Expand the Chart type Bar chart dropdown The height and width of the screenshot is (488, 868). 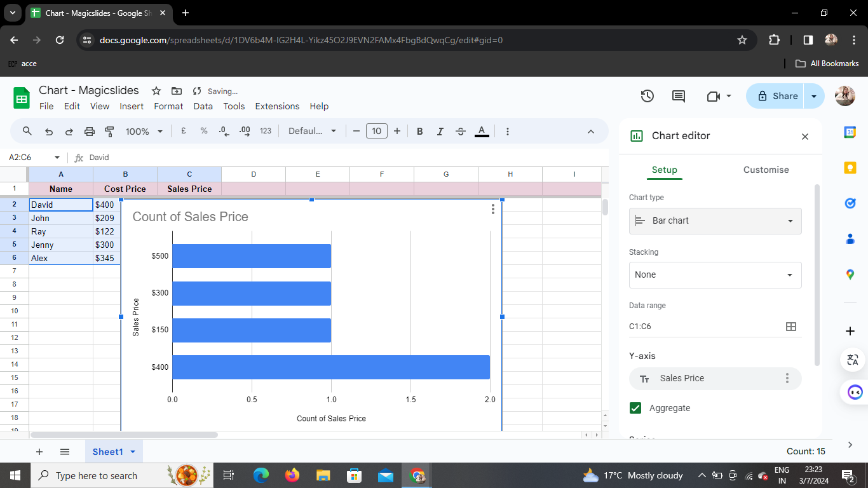pos(715,221)
